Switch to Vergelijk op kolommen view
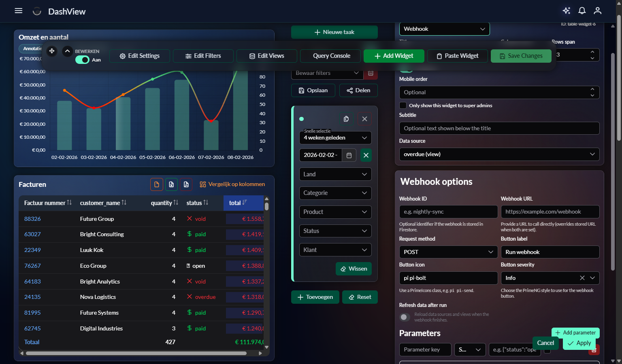This screenshot has height=364, width=622. [232, 184]
